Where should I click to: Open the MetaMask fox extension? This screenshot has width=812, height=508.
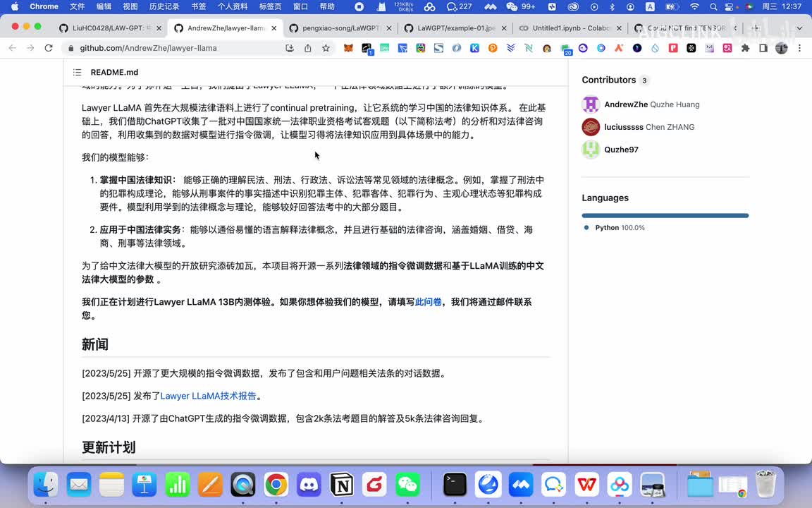348,48
